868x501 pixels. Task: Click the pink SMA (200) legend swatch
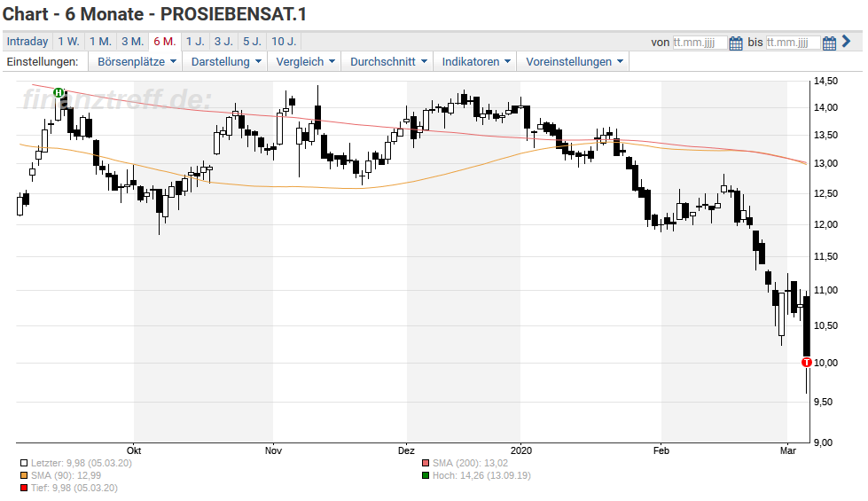click(426, 464)
